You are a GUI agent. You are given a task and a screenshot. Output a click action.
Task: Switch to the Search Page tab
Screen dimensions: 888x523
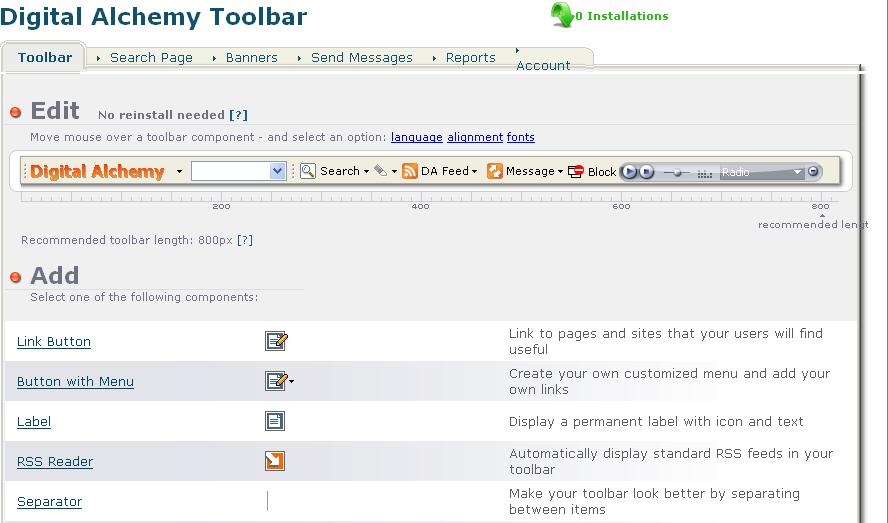(x=151, y=58)
